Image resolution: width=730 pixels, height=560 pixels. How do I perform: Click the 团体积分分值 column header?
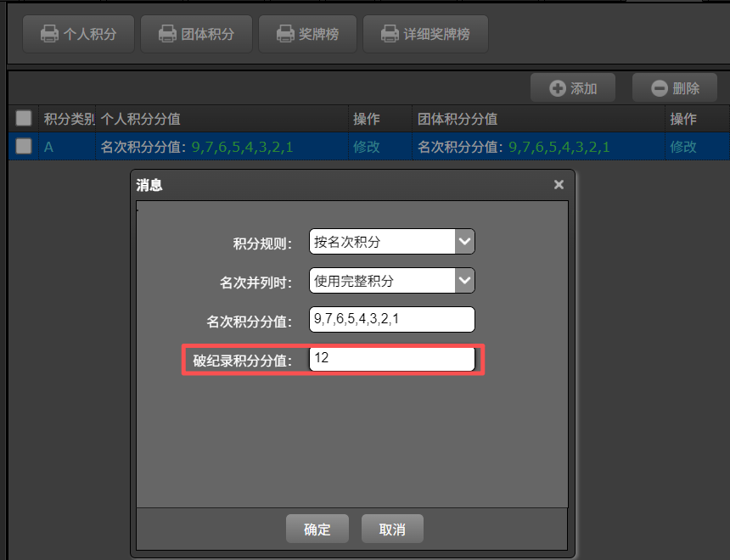458,119
